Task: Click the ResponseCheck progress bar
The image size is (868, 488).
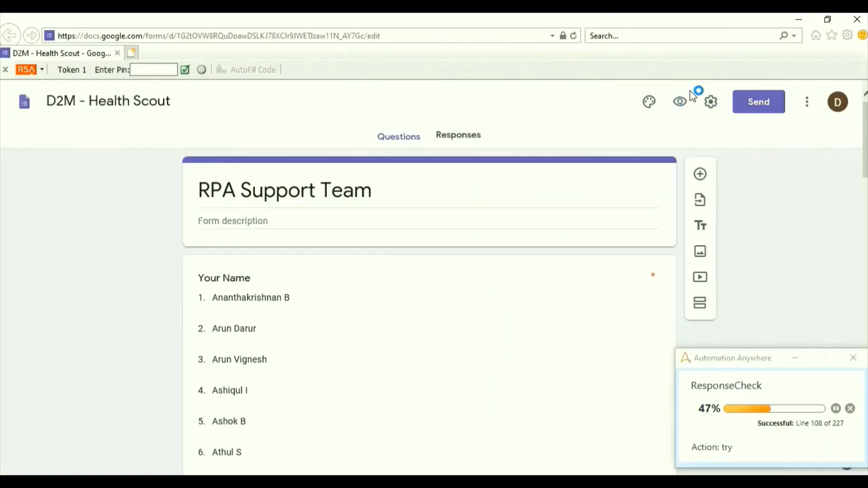Action: pos(774,409)
